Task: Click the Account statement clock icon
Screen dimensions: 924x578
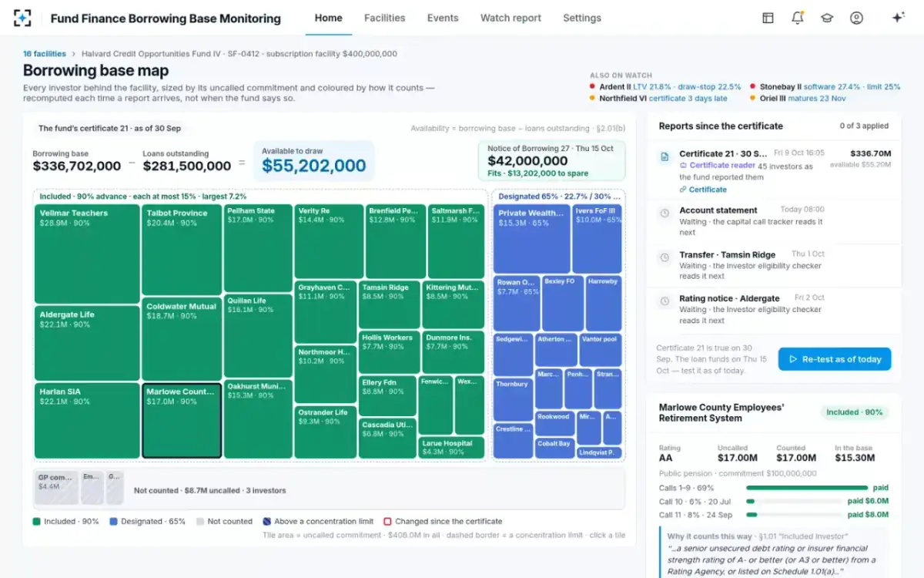Action: coord(665,213)
